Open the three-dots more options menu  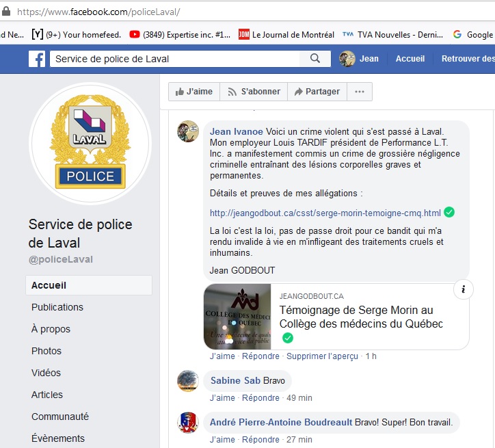pos(360,92)
